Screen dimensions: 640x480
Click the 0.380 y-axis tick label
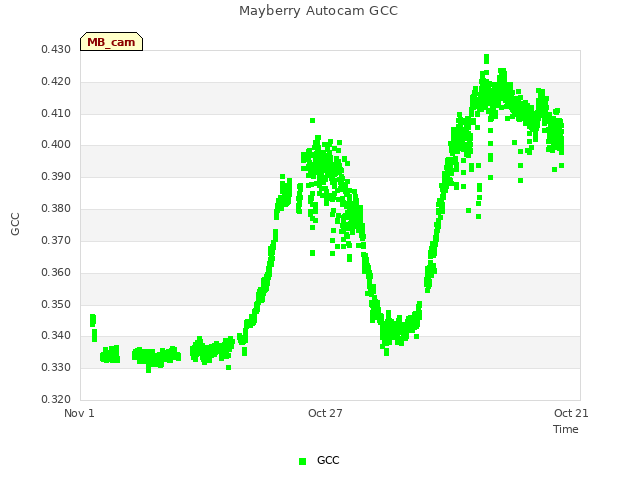point(56,208)
